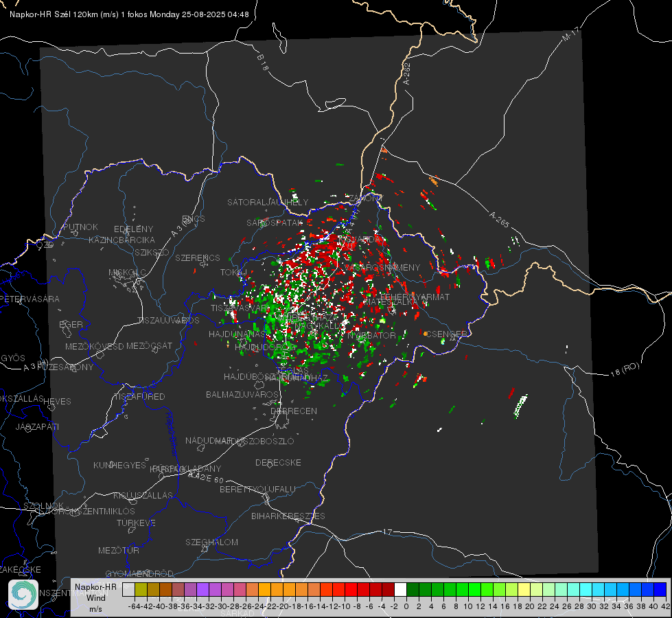Select the KISÚJSZÁLLÁS label
This screenshot has height=618, width=672.
[x=143, y=495]
